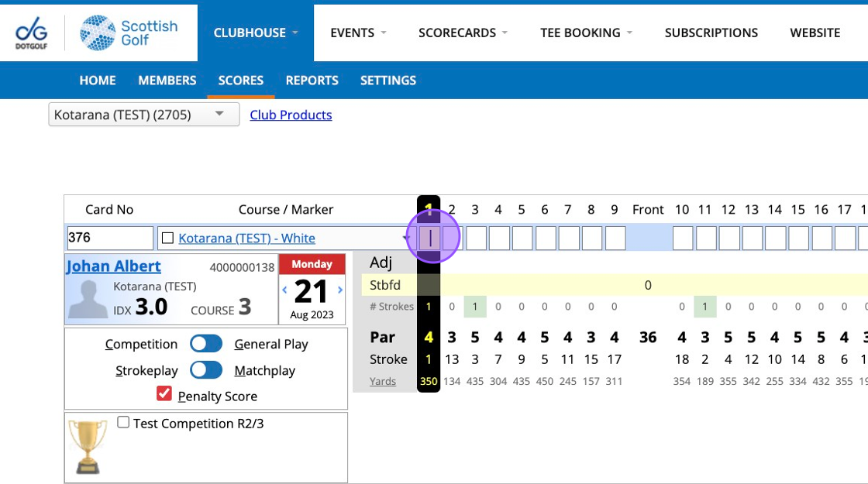Toggle Competition / General Play switch
Viewport: 868px width, 484px height.
click(206, 344)
